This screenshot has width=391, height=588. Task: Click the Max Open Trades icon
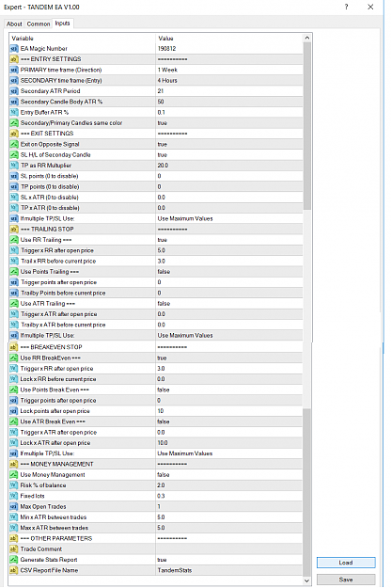coord(13,507)
